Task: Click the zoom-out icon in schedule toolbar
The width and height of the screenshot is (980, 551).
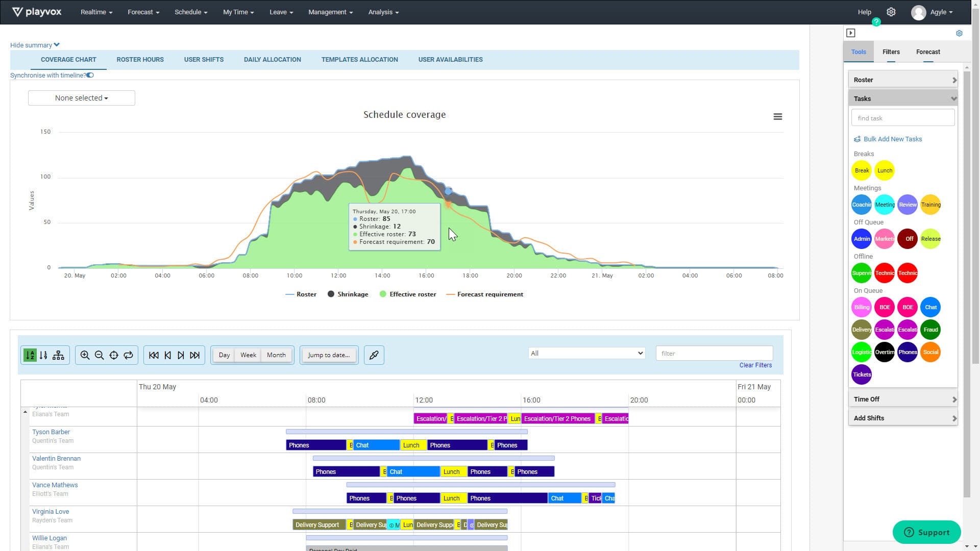Action: [x=100, y=355]
